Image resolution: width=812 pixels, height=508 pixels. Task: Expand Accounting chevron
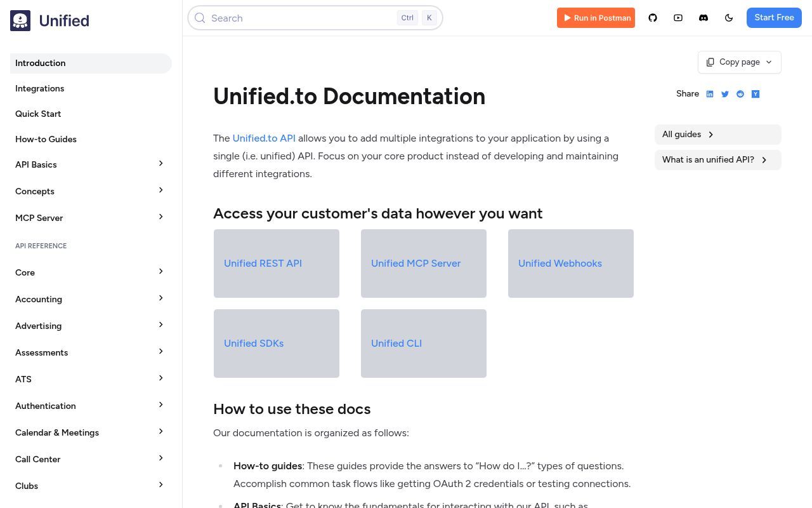click(160, 298)
